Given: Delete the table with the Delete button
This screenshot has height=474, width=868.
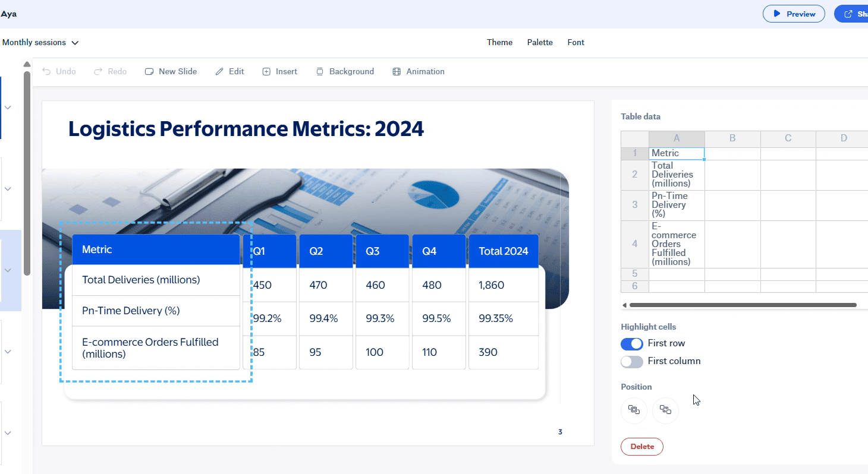Looking at the screenshot, I should (x=642, y=446).
